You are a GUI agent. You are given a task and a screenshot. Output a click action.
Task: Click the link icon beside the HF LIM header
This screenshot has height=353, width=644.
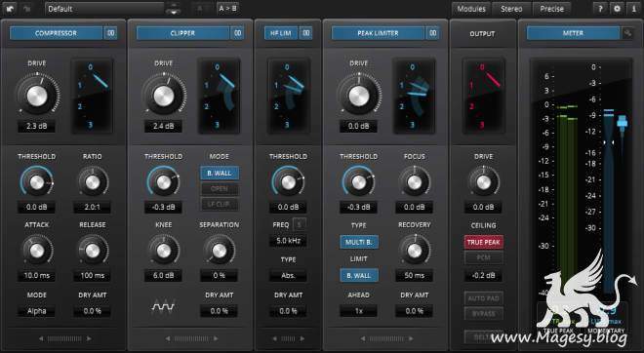pos(306,33)
